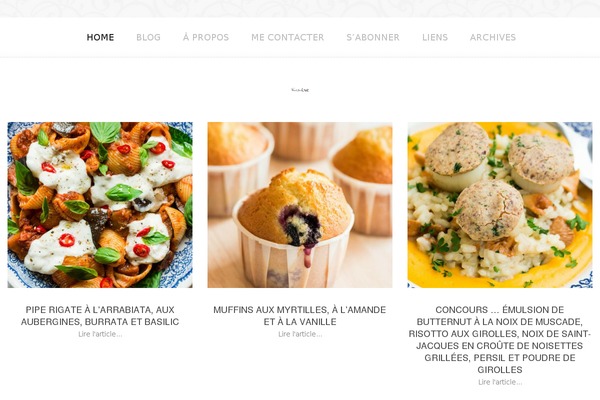Open the blueberry muffins photo
The width and height of the screenshot is (600, 400).
[x=300, y=205]
